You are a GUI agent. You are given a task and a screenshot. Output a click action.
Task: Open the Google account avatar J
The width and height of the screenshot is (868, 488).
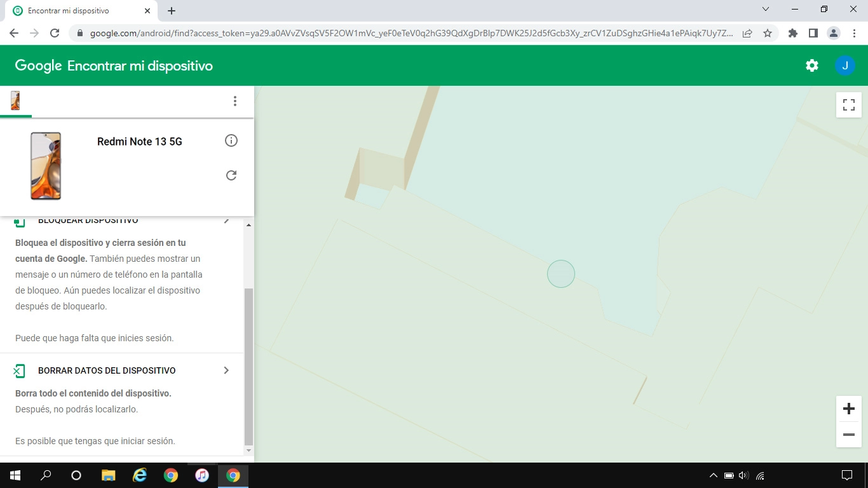pyautogui.click(x=844, y=65)
